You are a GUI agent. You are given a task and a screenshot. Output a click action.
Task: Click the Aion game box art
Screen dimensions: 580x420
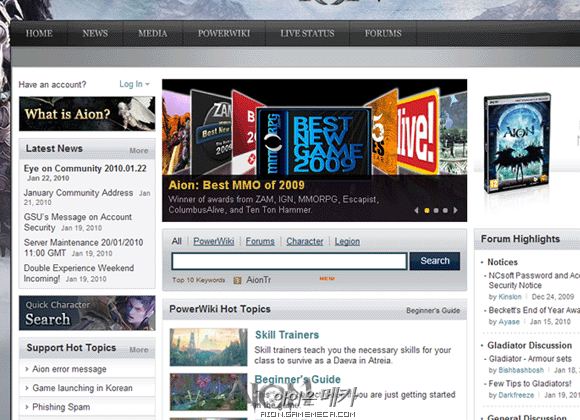(518, 144)
